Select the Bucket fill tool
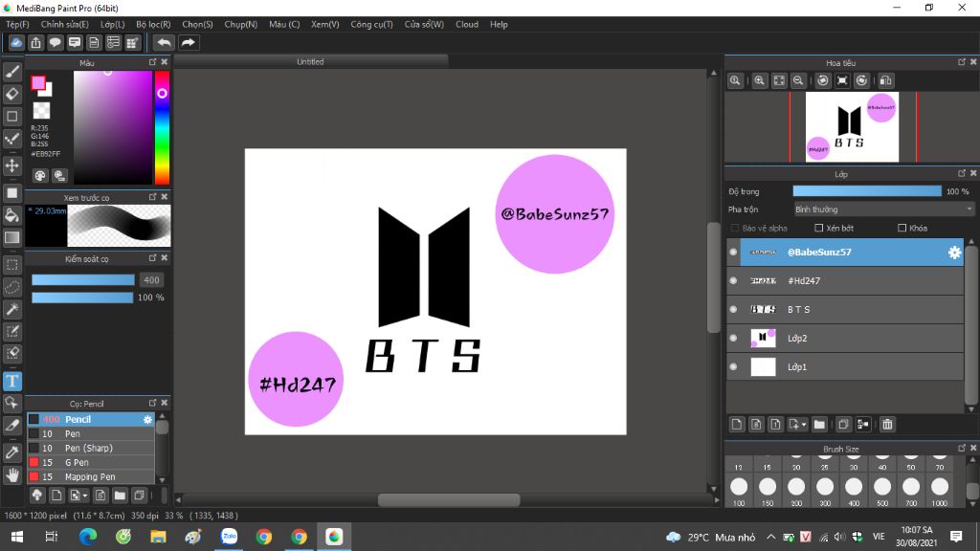This screenshot has height=551, width=980. tap(11, 215)
